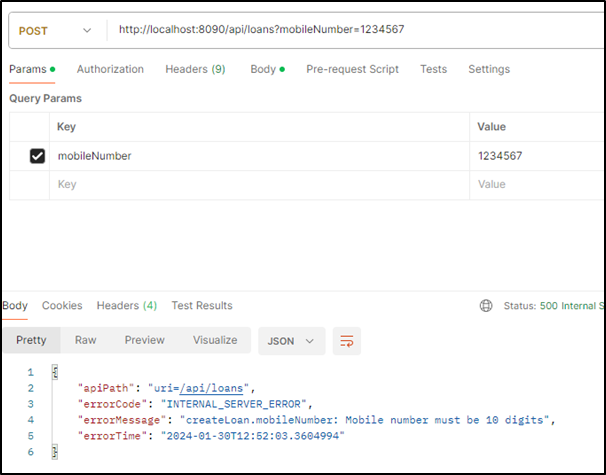Switch response view to Raw
Image resolution: width=606 pixels, height=475 pixels.
pyautogui.click(x=85, y=340)
